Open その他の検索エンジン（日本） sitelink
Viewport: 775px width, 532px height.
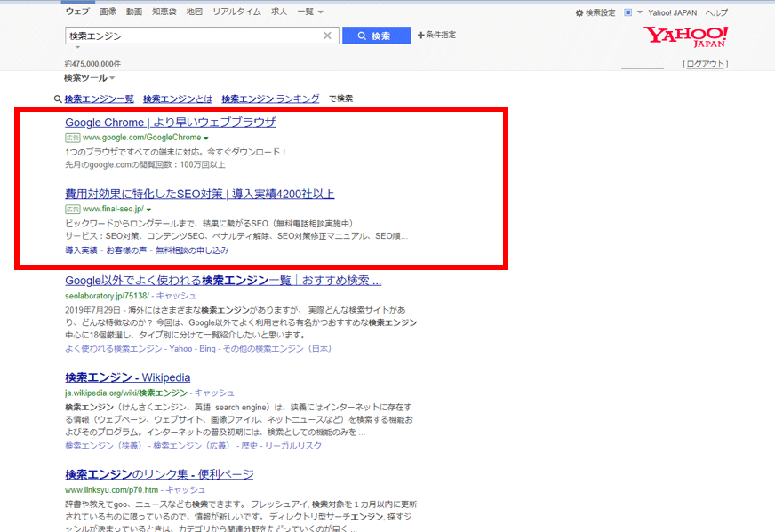click(x=276, y=349)
